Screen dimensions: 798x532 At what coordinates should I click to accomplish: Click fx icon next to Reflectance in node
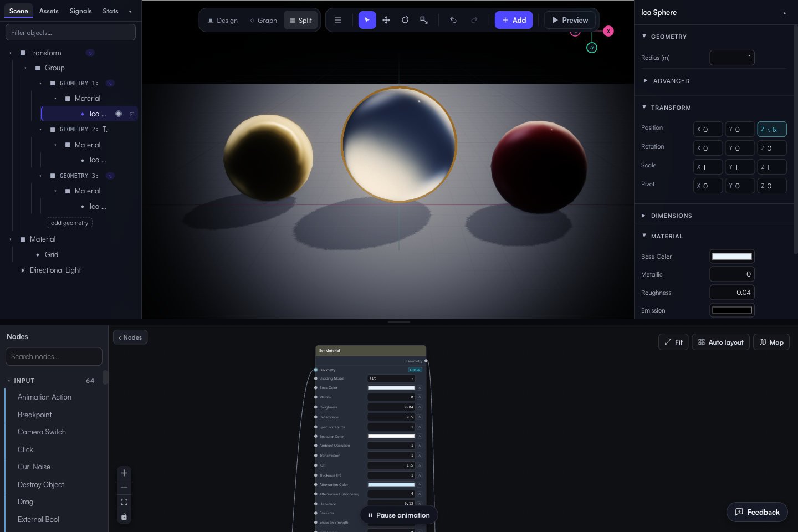(420, 417)
